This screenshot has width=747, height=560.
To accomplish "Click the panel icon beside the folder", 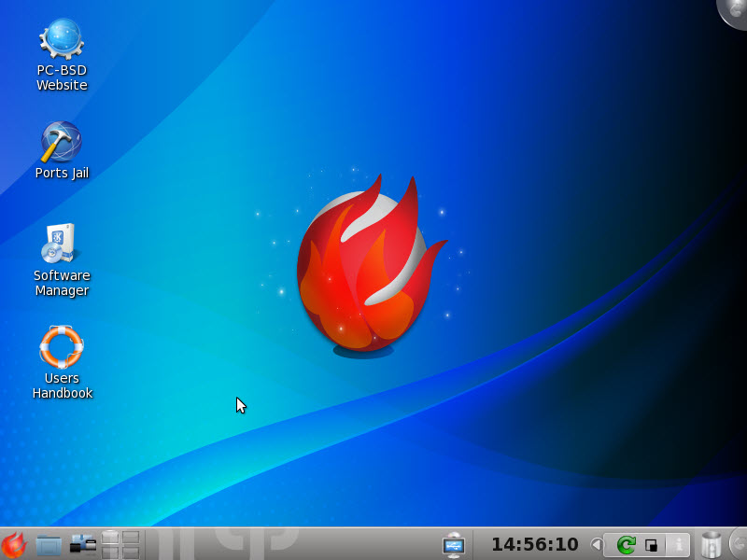I will 83,544.
